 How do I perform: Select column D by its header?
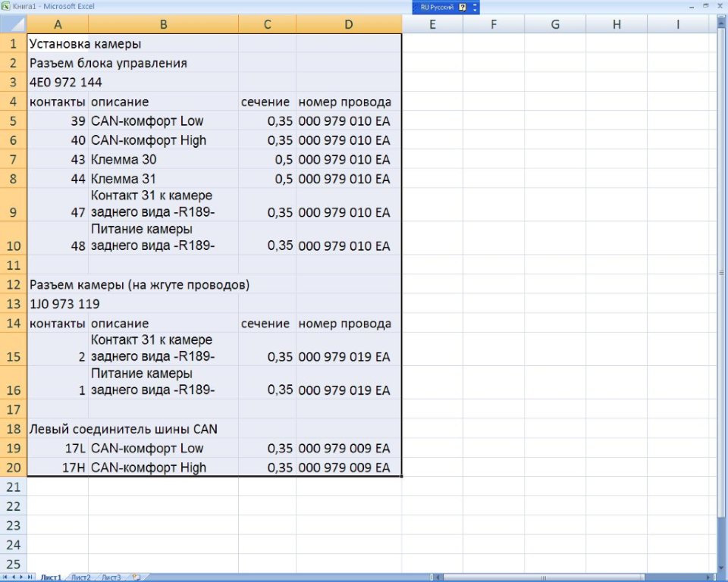click(x=348, y=25)
